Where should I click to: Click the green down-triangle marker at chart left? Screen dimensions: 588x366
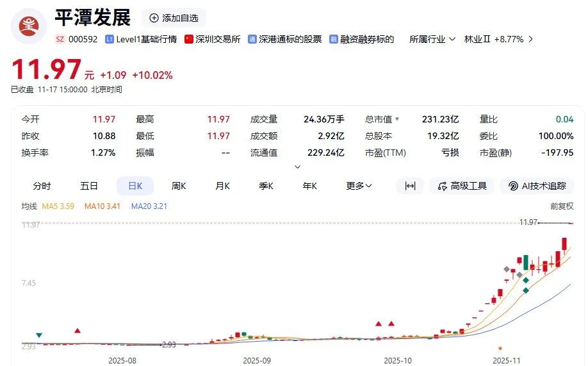(x=38, y=335)
